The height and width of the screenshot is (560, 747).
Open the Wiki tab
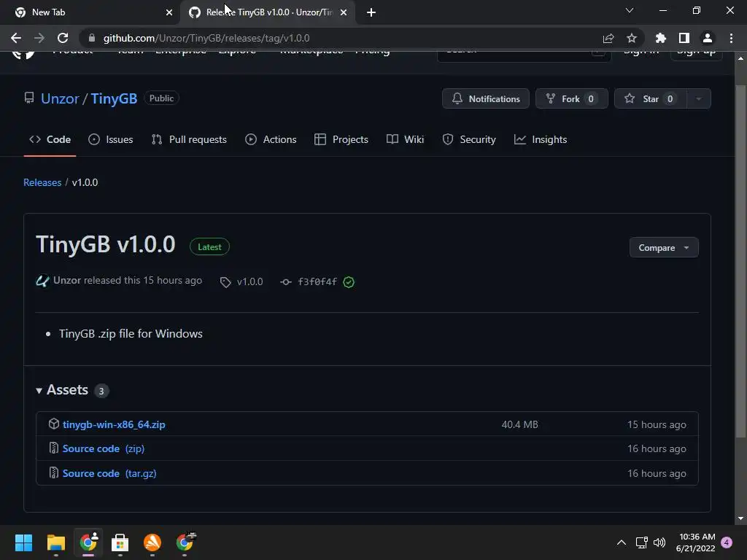click(x=405, y=139)
